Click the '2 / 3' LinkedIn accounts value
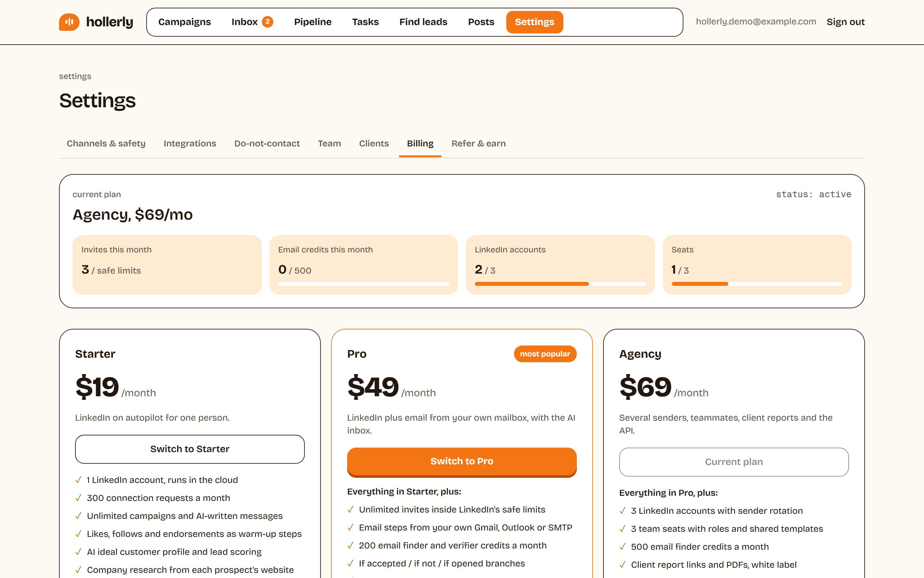Viewport: 924px width, 578px height. 485,269
